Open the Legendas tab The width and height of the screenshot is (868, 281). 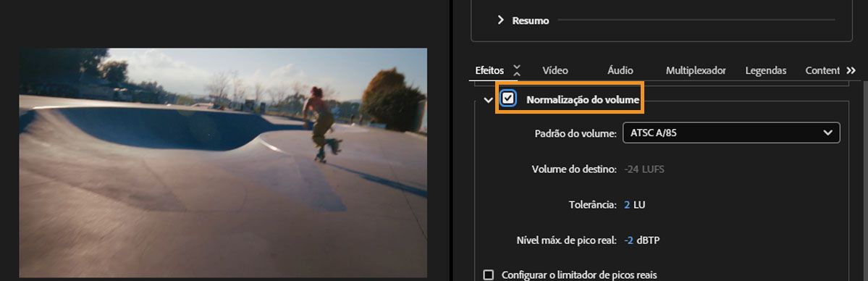pos(766,70)
